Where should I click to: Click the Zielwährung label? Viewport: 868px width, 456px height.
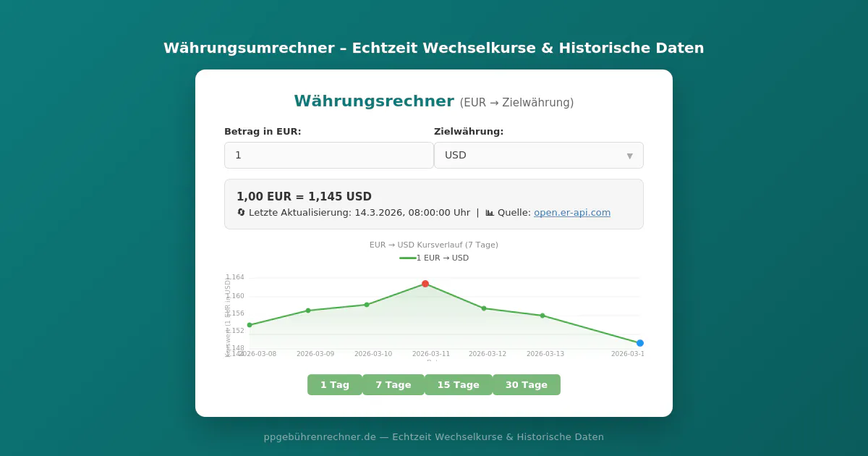pyautogui.click(x=469, y=132)
